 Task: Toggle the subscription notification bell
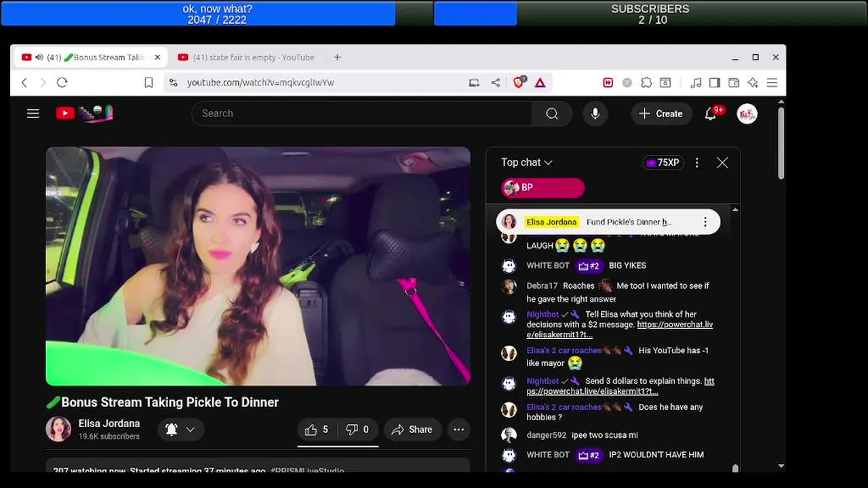tap(172, 430)
